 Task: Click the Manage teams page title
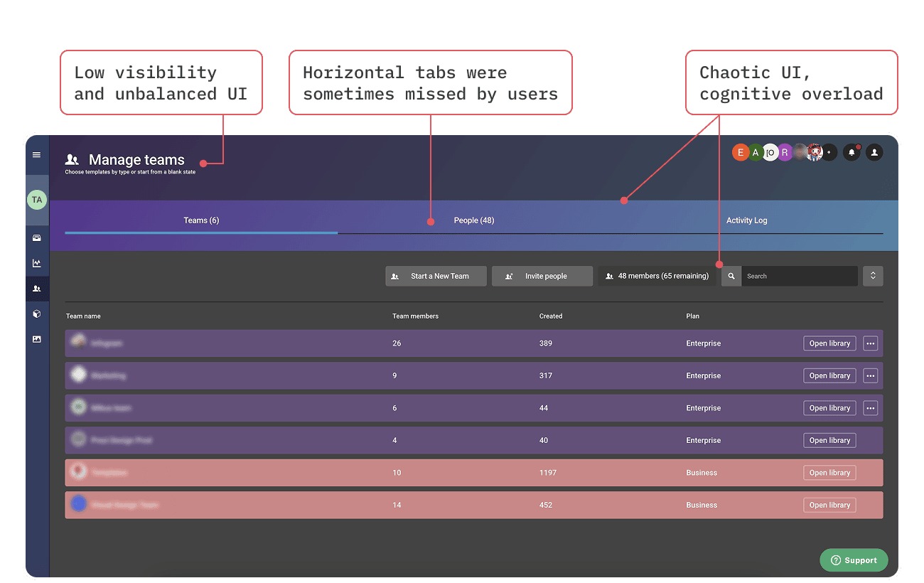point(136,160)
